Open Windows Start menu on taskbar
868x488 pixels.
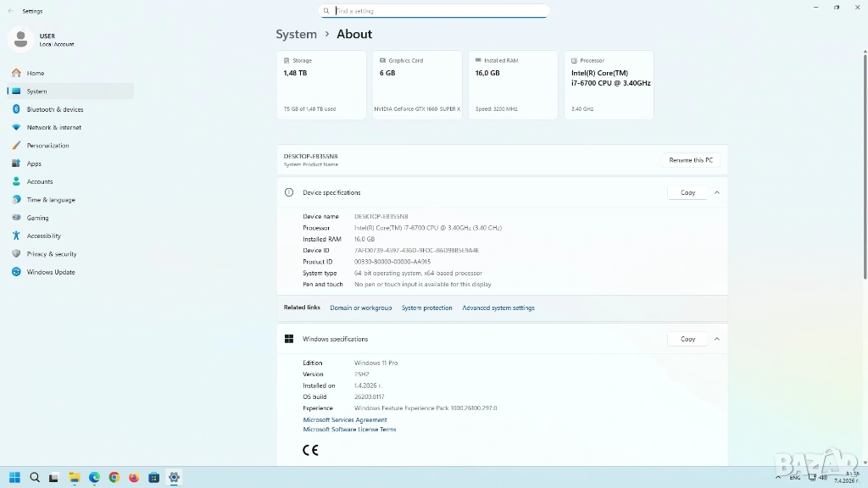(x=14, y=477)
